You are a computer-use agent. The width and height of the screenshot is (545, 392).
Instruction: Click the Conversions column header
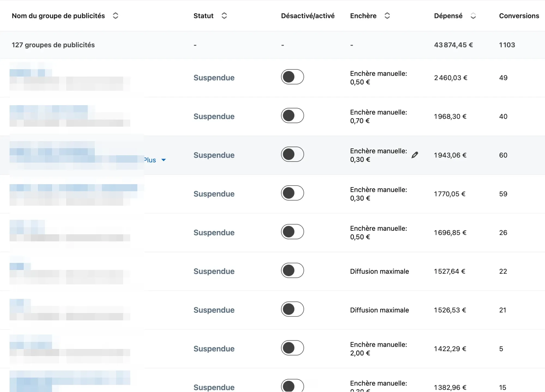pos(519,16)
